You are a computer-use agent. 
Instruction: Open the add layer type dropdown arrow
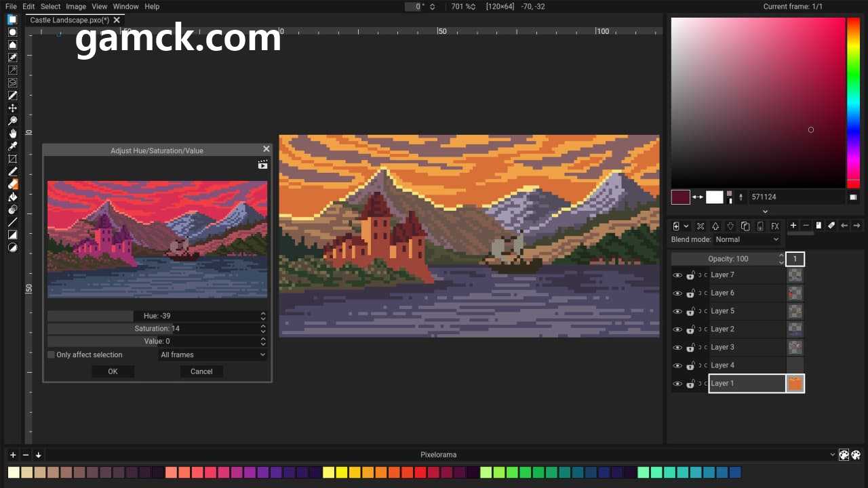pyautogui.click(x=686, y=226)
